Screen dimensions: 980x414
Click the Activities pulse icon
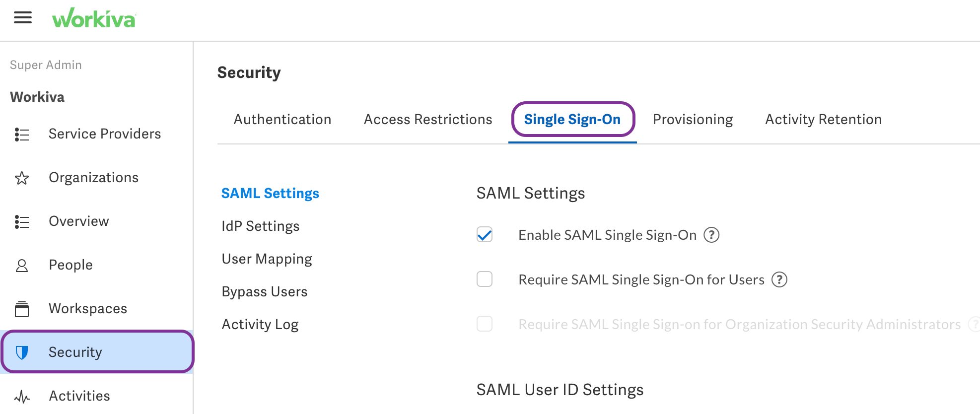(22, 396)
